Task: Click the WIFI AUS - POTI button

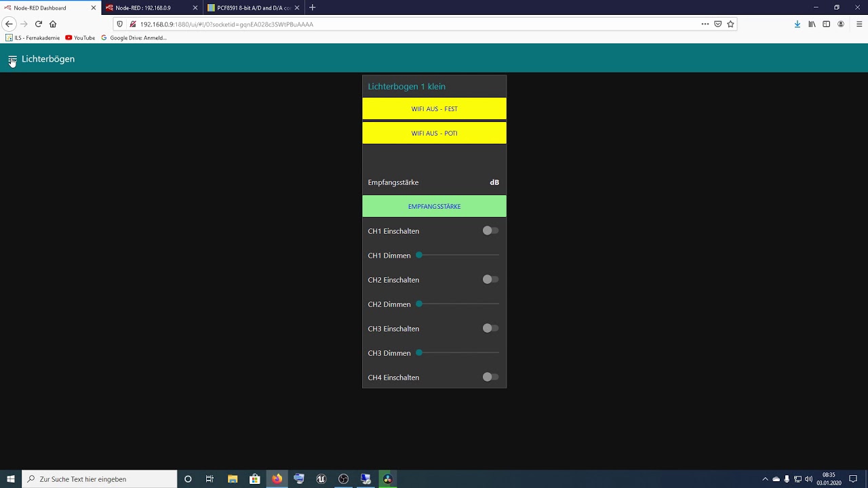Action: coord(434,133)
